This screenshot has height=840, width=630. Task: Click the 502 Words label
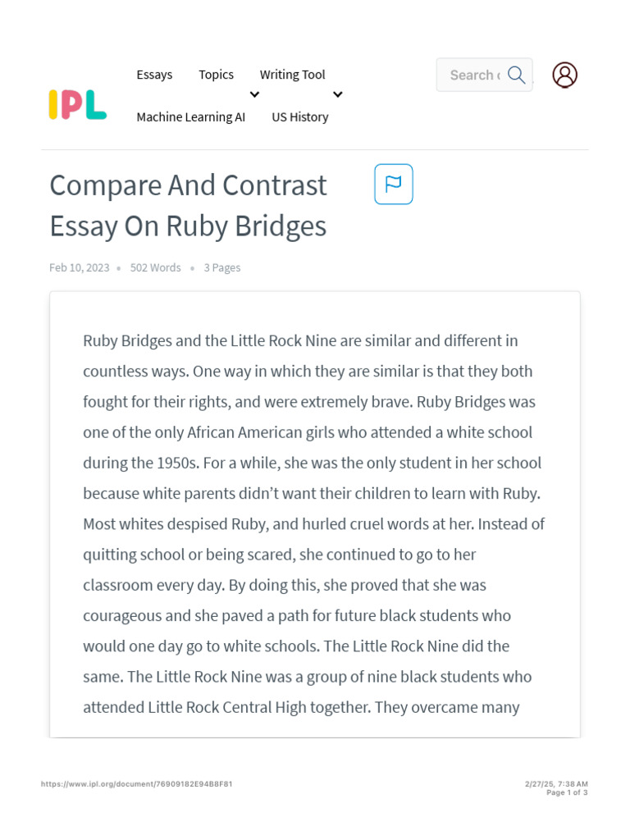(155, 267)
